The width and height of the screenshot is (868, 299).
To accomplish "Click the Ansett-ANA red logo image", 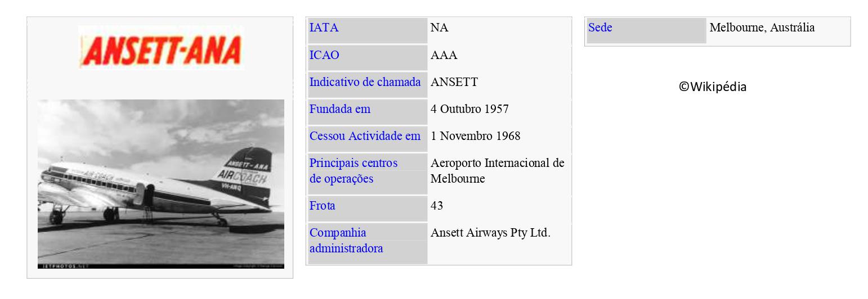I will (160, 51).
